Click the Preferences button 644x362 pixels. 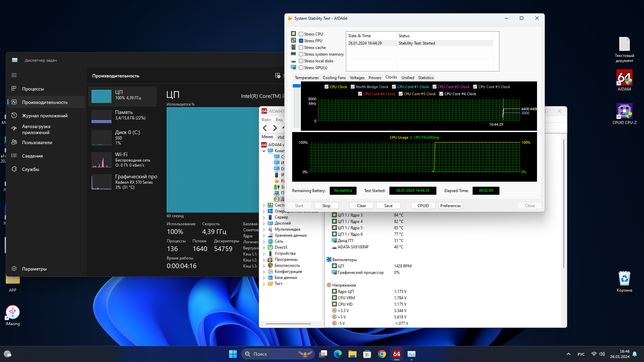point(450,206)
